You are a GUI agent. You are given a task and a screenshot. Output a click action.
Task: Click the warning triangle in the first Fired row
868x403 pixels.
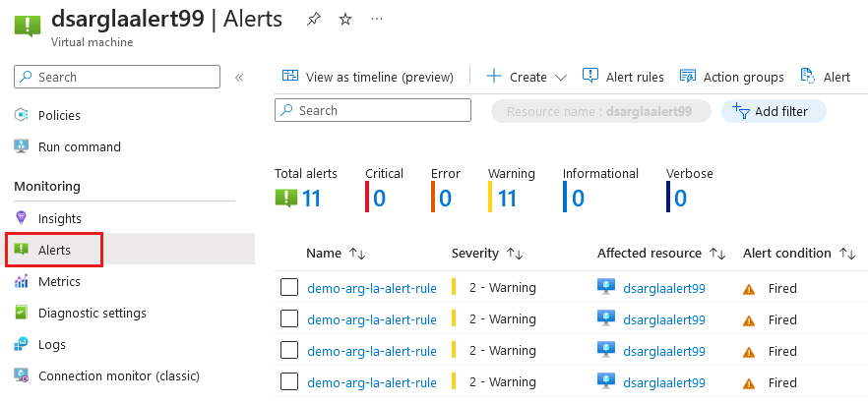[x=749, y=289]
